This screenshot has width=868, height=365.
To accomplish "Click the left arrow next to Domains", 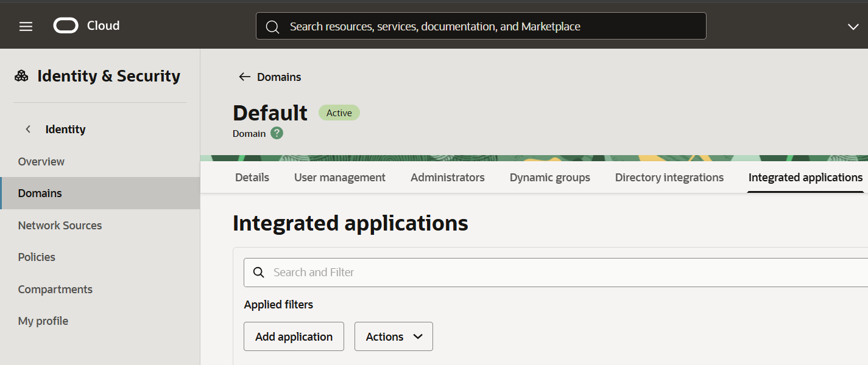I will coord(244,77).
